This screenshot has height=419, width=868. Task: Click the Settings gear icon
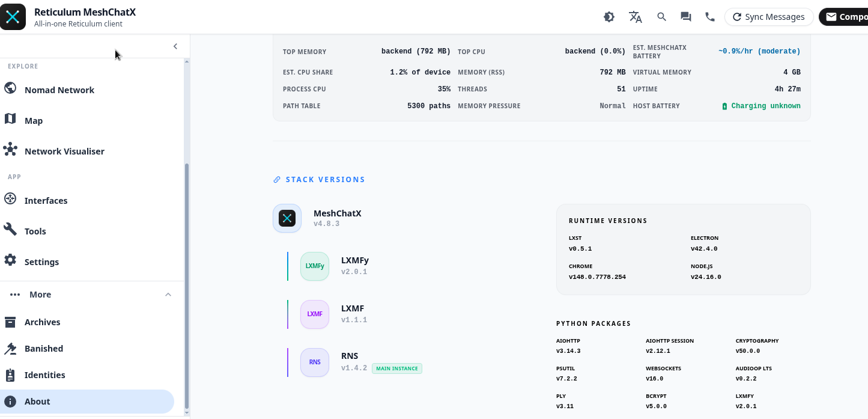pos(10,260)
